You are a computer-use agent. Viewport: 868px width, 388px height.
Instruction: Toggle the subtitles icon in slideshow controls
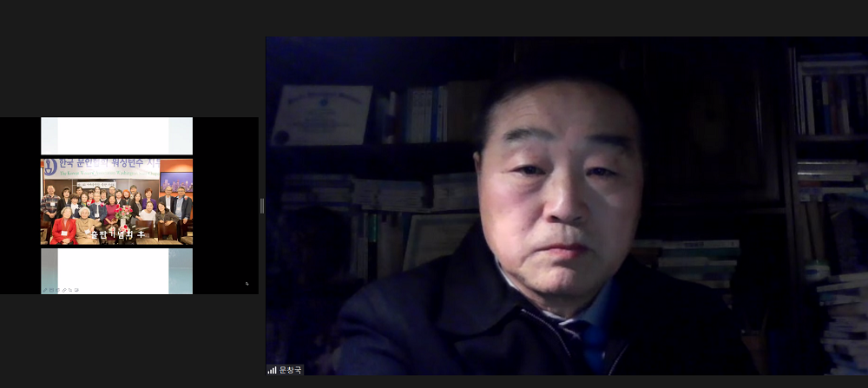[76, 289]
